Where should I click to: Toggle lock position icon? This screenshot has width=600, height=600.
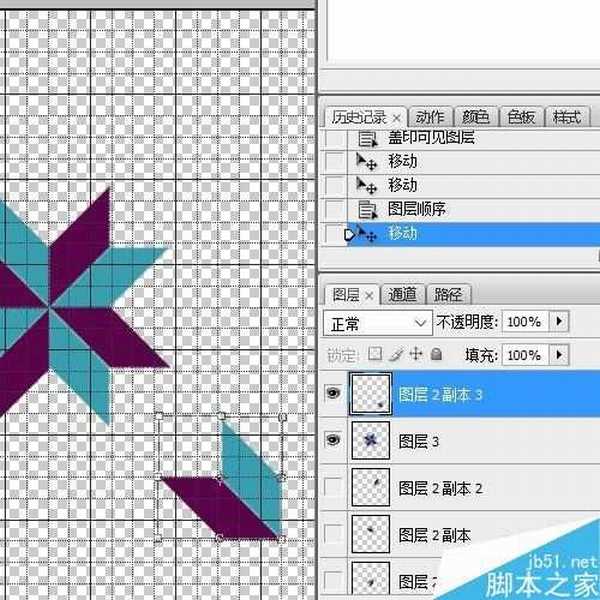click(x=416, y=354)
